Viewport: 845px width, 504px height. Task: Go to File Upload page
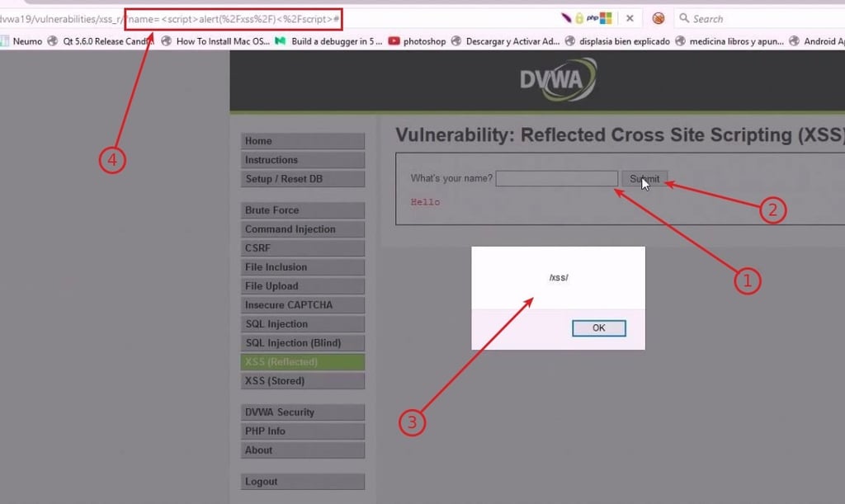pyautogui.click(x=302, y=286)
